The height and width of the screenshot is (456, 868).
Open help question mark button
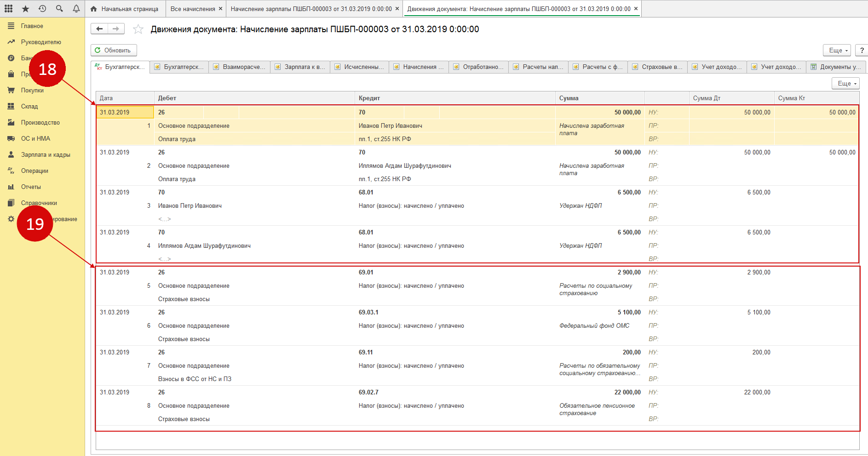tap(862, 50)
